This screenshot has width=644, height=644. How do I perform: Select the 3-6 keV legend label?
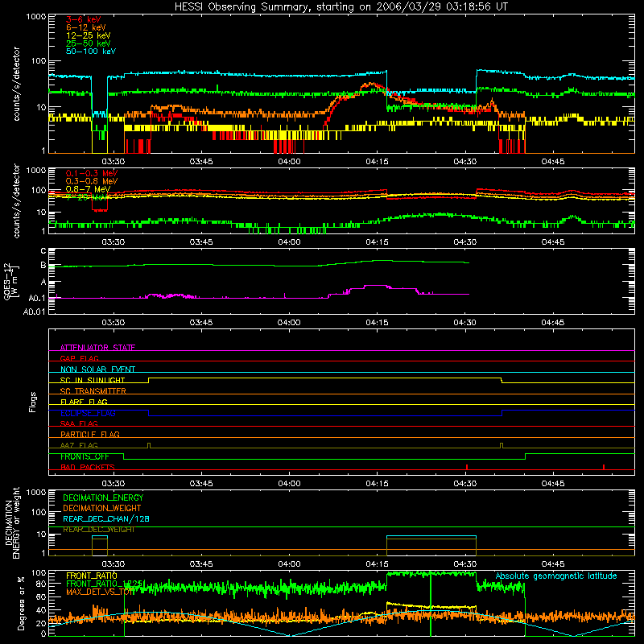point(84,19)
